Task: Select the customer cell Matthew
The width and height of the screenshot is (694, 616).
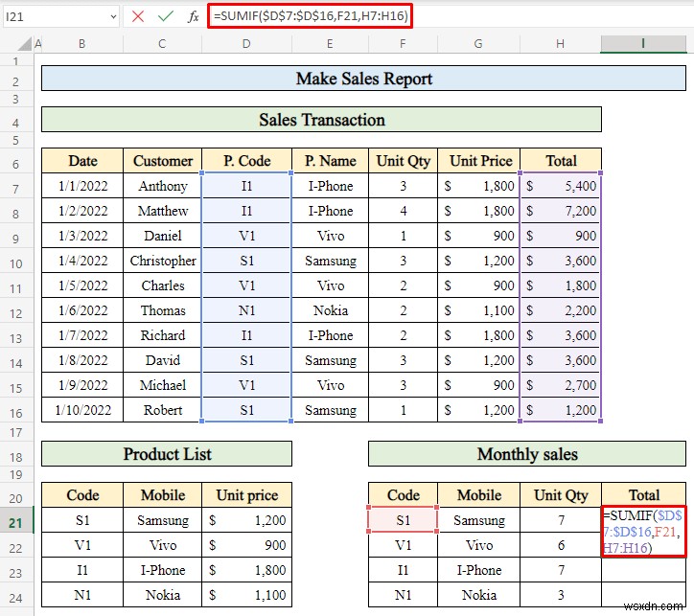Action: tap(162, 211)
